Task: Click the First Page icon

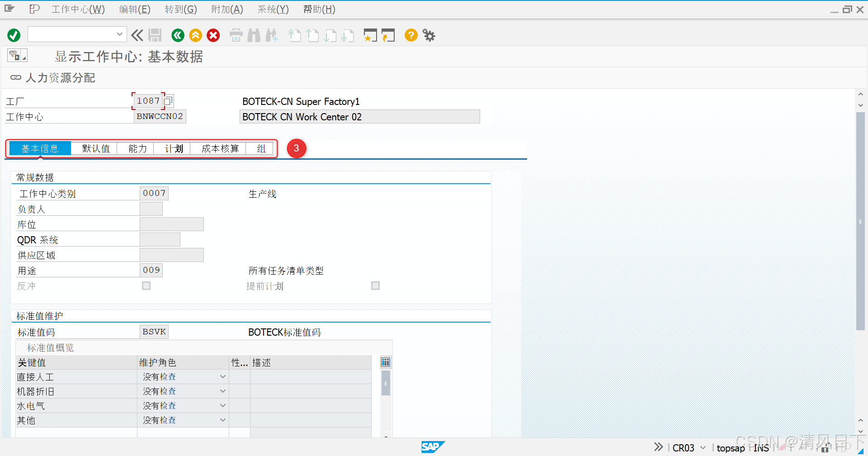Action: point(295,35)
